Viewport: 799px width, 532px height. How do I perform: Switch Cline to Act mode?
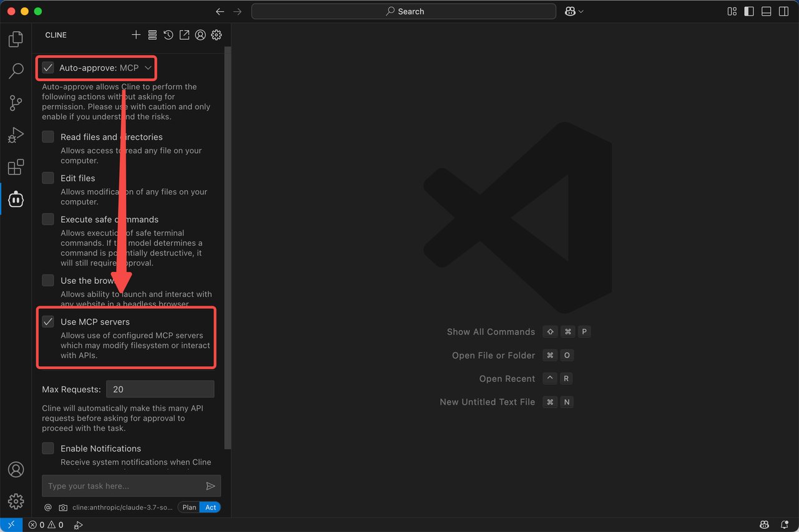pyautogui.click(x=211, y=508)
